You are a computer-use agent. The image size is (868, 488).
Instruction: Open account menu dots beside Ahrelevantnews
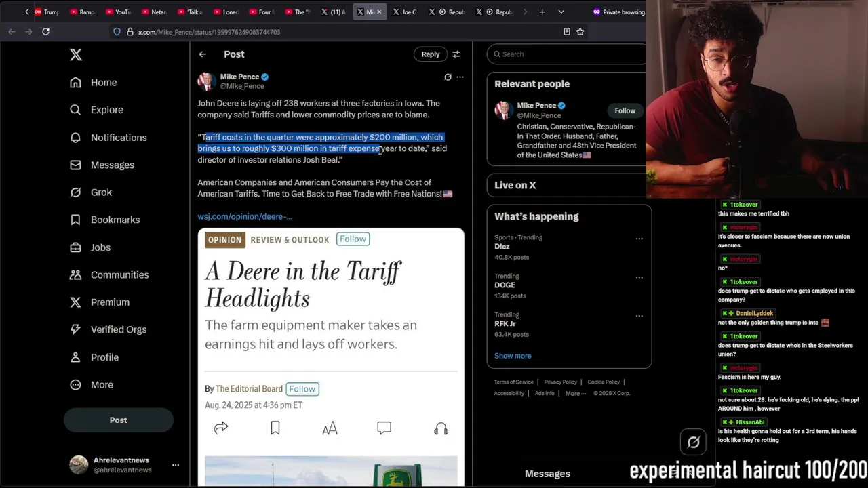click(x=176, y=465)
